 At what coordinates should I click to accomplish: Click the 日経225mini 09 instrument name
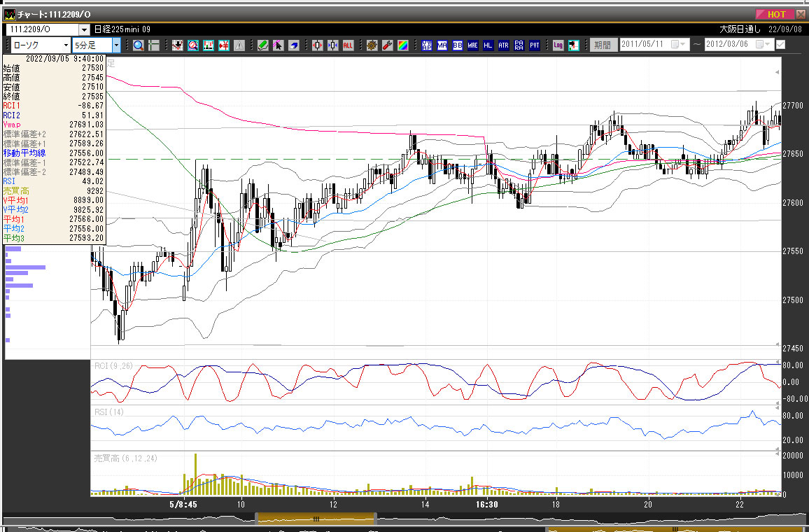(122, 29)
